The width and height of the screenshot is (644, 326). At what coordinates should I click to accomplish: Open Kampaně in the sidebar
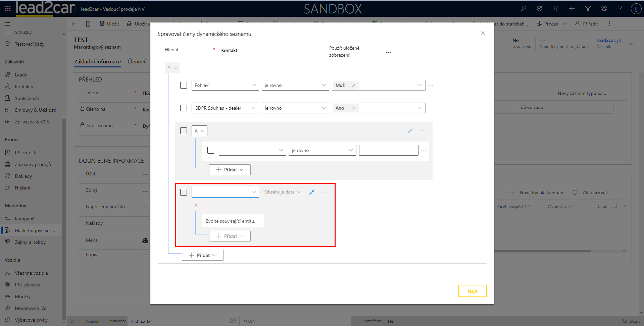pyautogui.click(x=24, y=219)
